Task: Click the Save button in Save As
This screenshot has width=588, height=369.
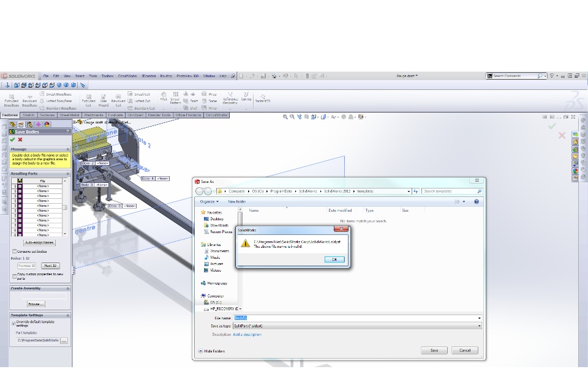Action: pos(434,350)
